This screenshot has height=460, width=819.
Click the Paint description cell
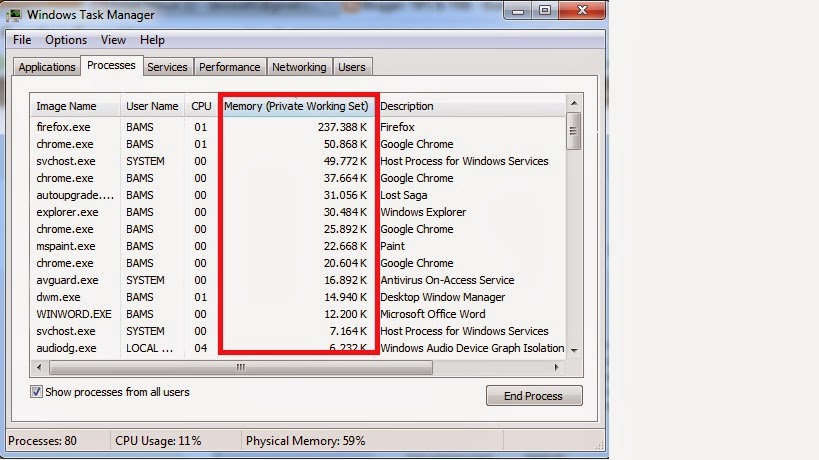(392, 246)
